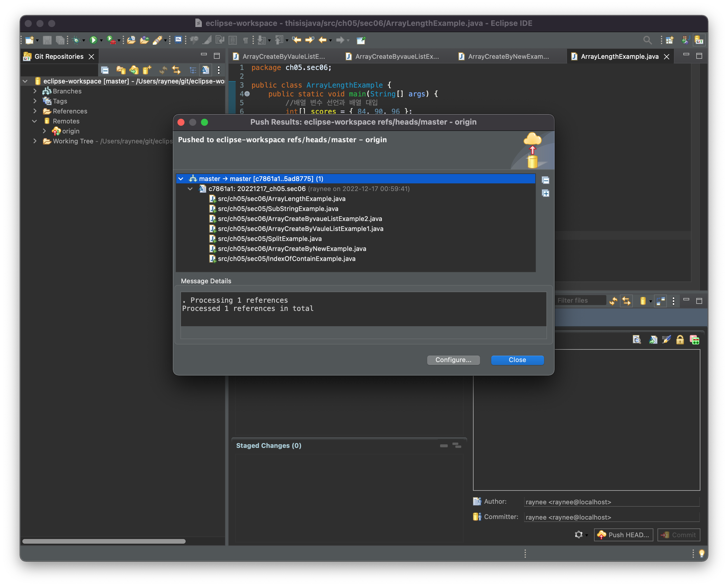This screenshot has height=586, width=728.
Task: Toggle hierarchical branch layout
Action: tap(193, 70)
